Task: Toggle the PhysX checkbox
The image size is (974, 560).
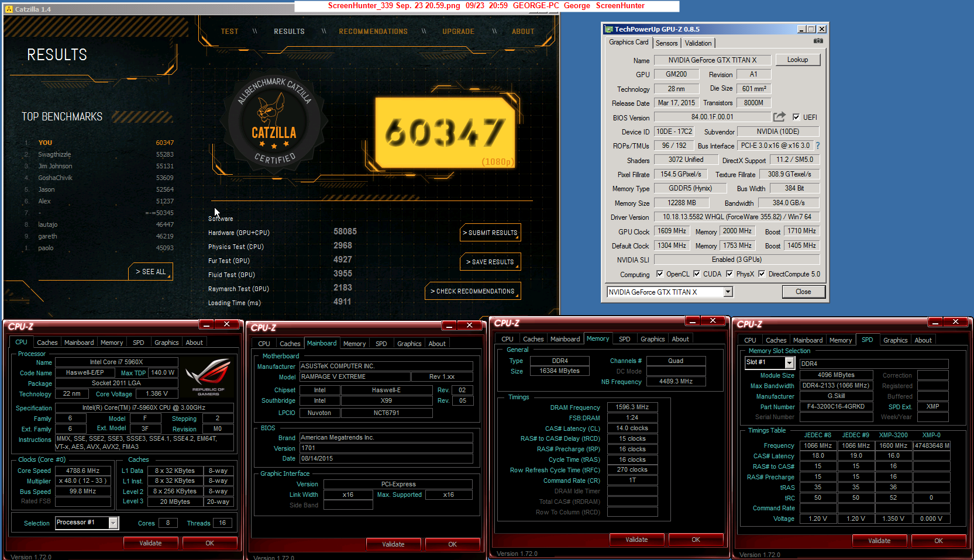Action: point(729,274)
